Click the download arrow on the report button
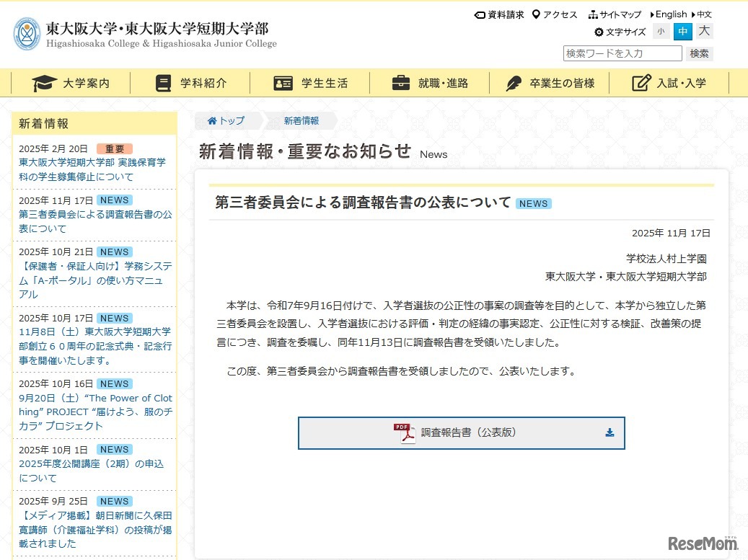This screenshot has width=748, height=560. (610, 432)
